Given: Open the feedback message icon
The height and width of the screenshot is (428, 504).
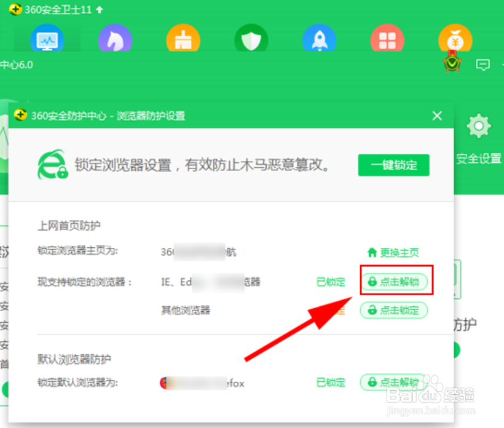Looking at the screenshot, I should pos(482,65).
